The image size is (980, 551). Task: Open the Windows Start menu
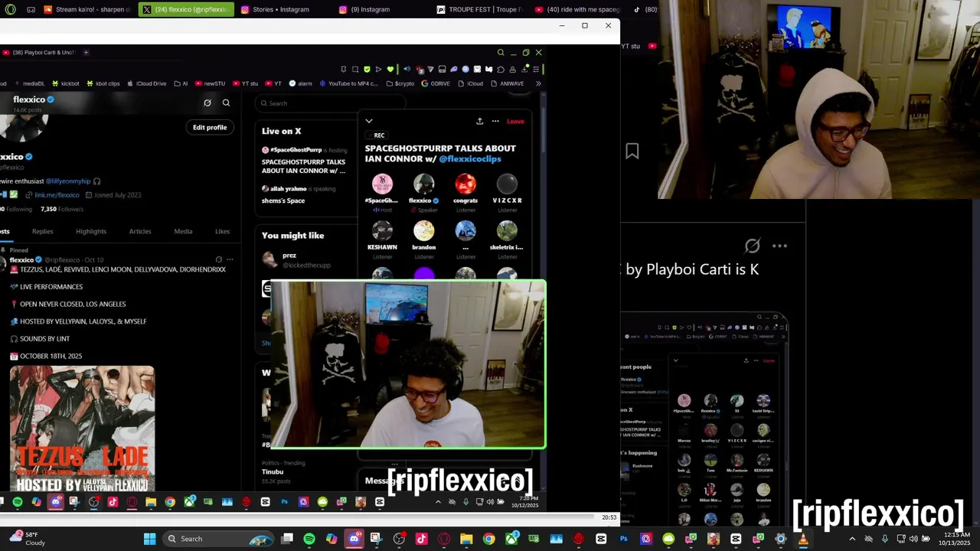point(149,539)
